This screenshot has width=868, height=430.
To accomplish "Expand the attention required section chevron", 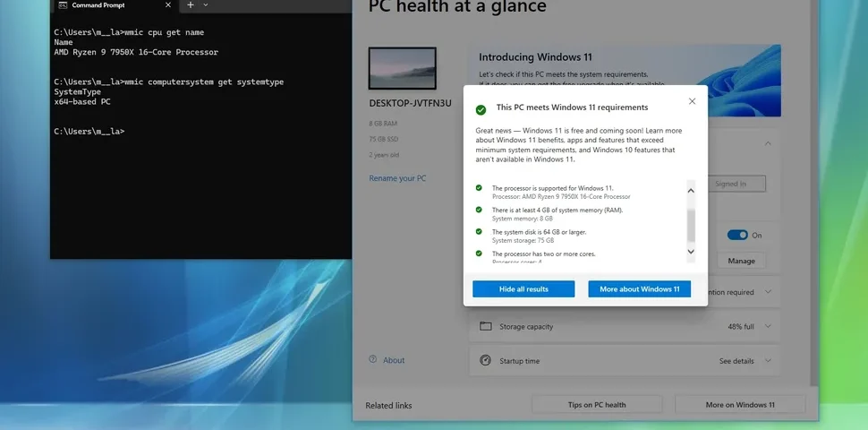I will [769, 292].
